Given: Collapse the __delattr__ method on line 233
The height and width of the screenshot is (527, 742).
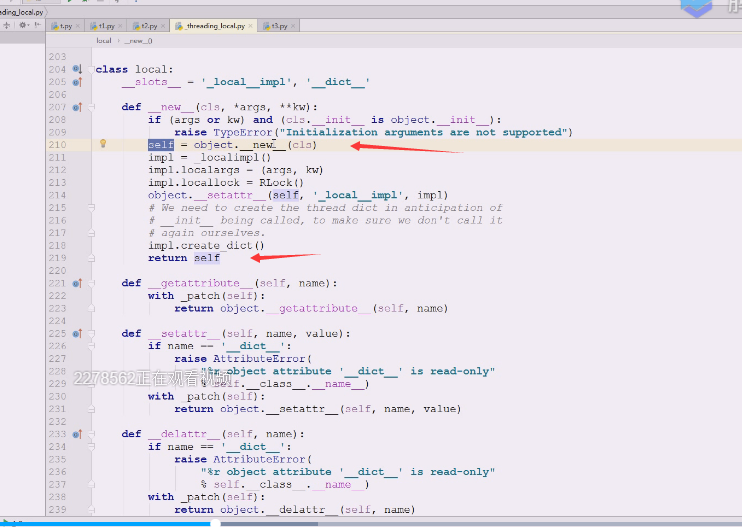Looking at the screenshot, I should click(91, 434).
